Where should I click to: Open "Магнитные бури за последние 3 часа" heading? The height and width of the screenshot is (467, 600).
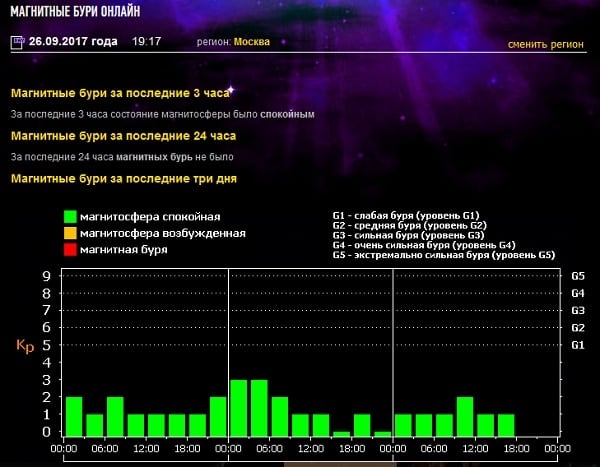click(x=119, y=93)
